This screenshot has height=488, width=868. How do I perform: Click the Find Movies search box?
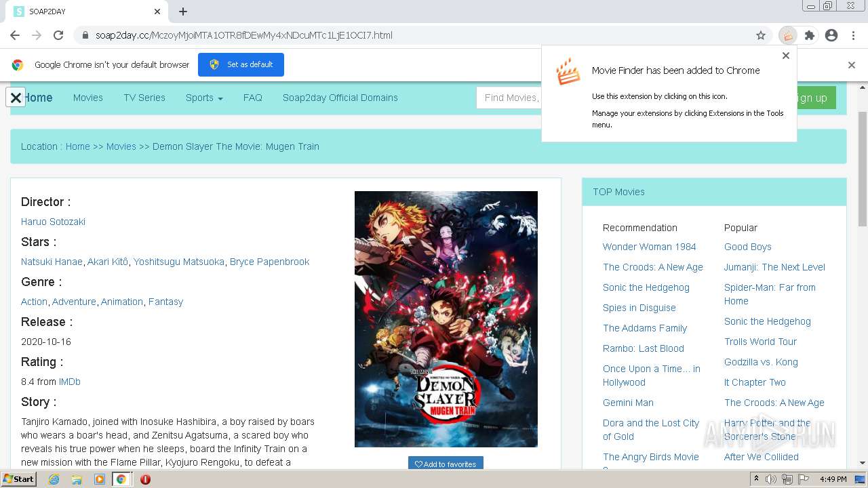(x=509, y=98)
